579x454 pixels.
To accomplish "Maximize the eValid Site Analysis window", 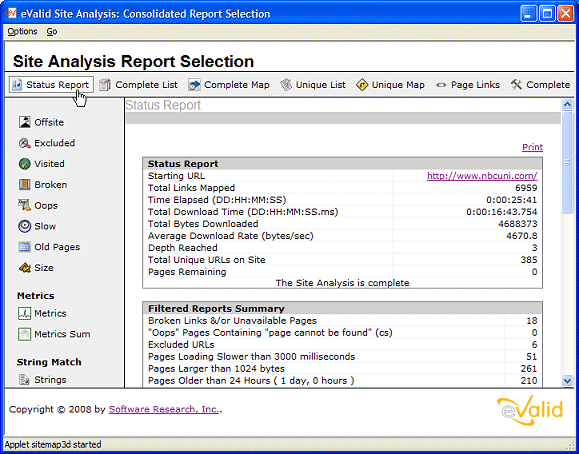I will coord(547,14).
